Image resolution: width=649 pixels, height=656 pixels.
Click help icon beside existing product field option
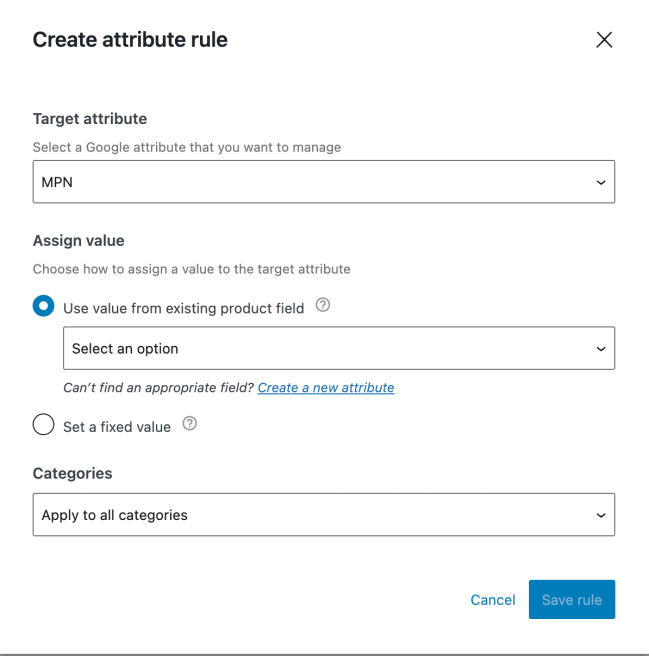pos(322,306)
